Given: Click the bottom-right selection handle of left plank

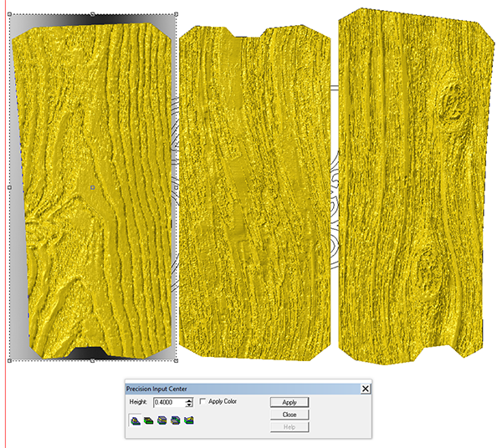Looking at the screenshot, I should (176, 361).
